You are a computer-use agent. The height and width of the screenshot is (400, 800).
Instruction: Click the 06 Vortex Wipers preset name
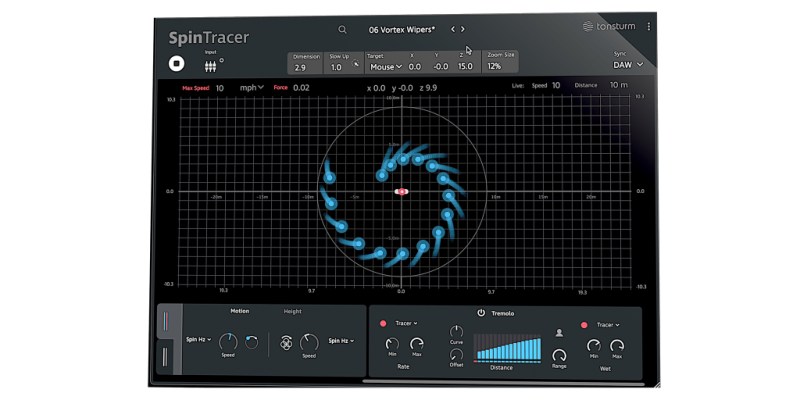click(x=402, y=30)
